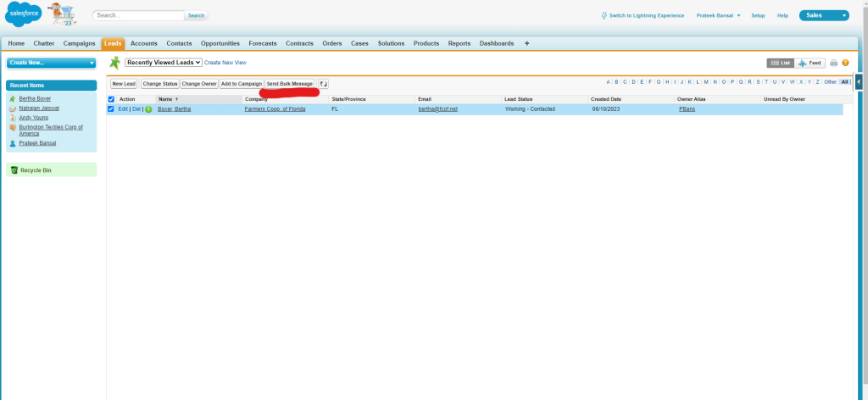Click Del link in Bertha's row
The image size is (868, 400).
coord(136,109)
